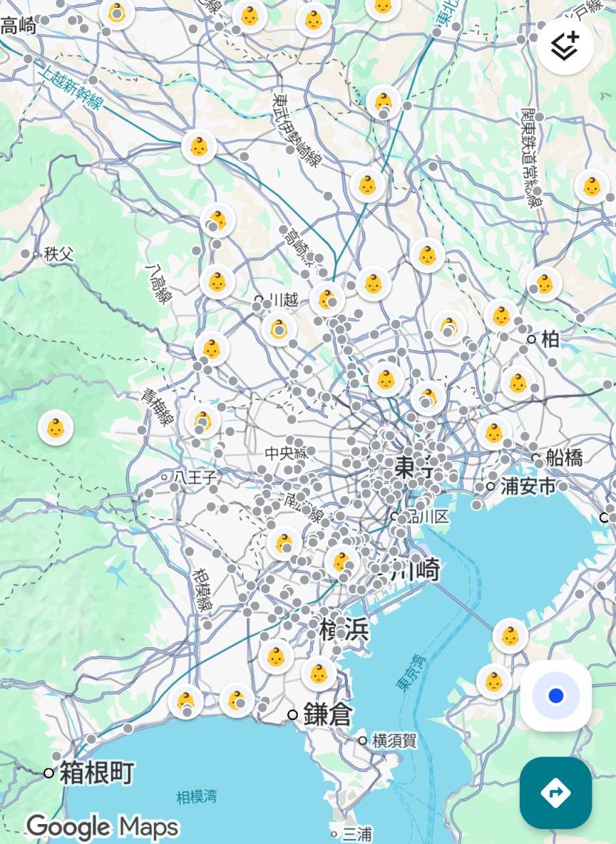Image resolution: width=616 pixels, height=844 pixels.
Task: Select the baby marker right of the 八高線 label
Action: click(x=217, y=282)
